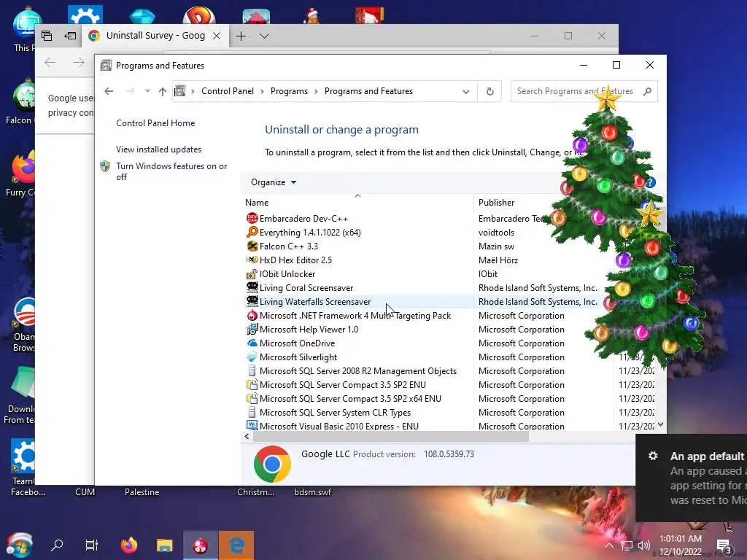Open View installed updates link
Viewport: 747px width, 560px height.
click(158, 149)
